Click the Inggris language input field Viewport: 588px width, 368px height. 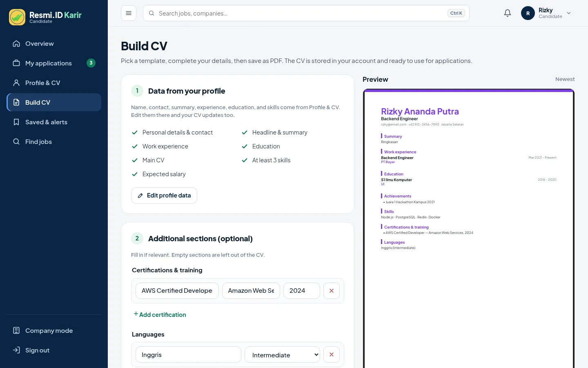pos(188,355)
